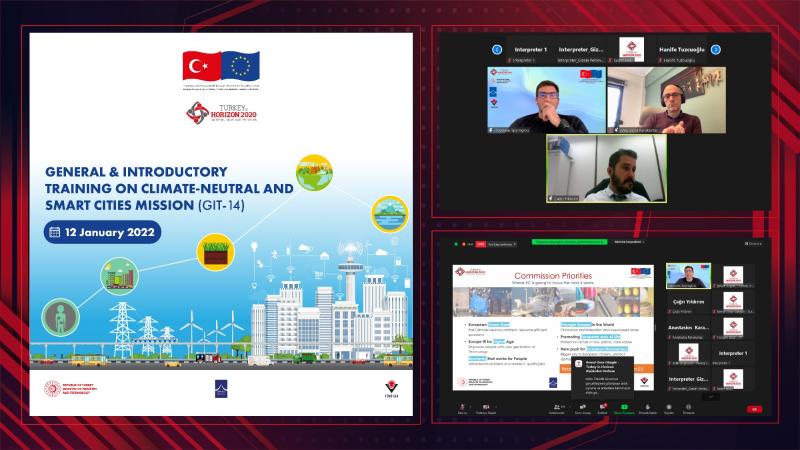Click the human body circle icon on poster
The width and height of the screenshot is (800, 450).
(x=61, y=317)
